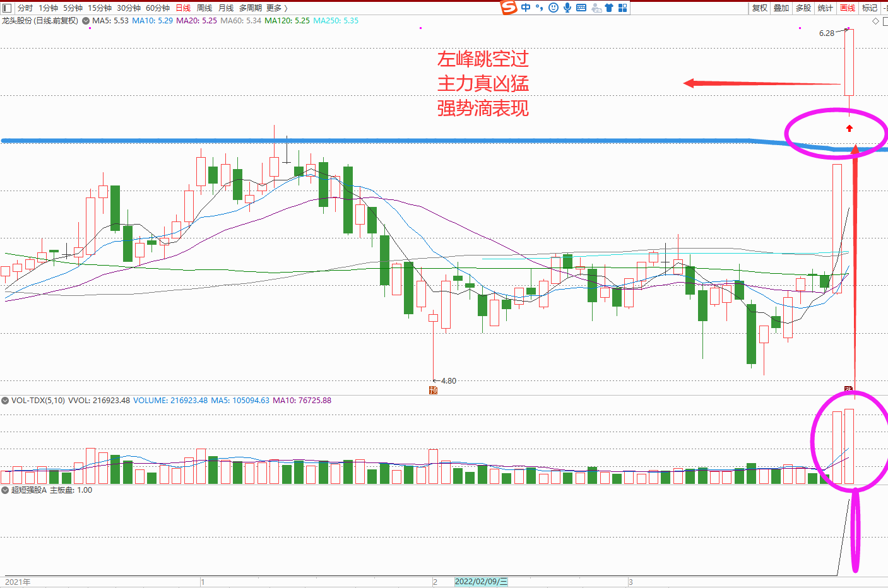Switch to the 1分钟 period tab
888x588 pixels.
(48, 8)
